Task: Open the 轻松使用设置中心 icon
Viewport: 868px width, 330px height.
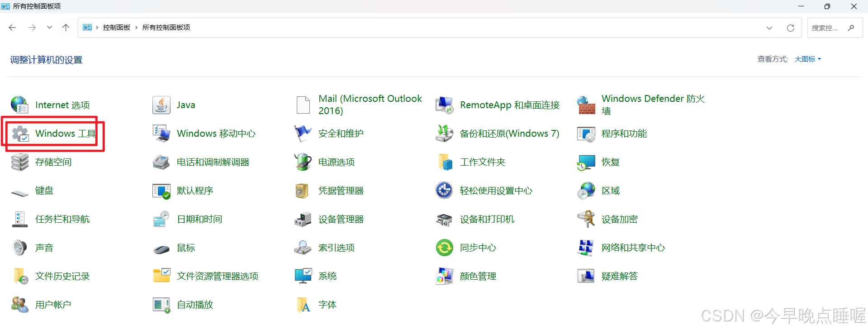Action: 444,190
